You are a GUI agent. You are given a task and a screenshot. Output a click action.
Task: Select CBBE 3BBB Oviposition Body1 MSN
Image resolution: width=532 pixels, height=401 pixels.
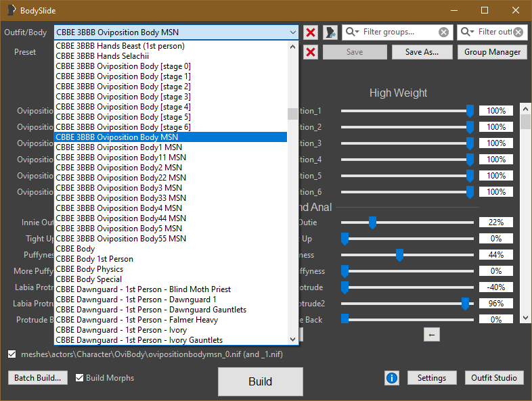pyautogui.click(x=171, y=147)
